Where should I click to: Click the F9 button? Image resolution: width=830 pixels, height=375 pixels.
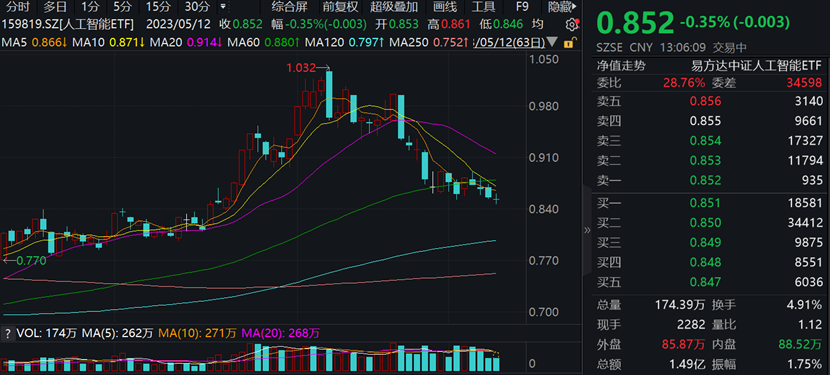[x=522, y=7]
